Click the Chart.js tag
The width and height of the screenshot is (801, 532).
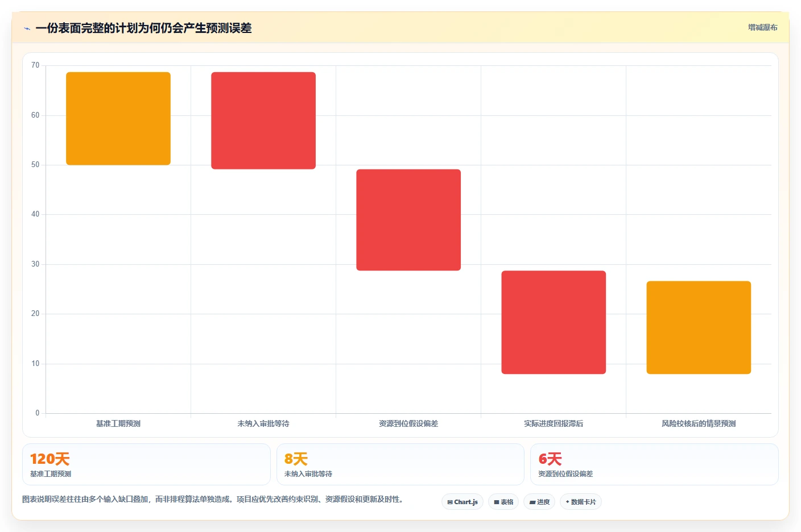463,502
